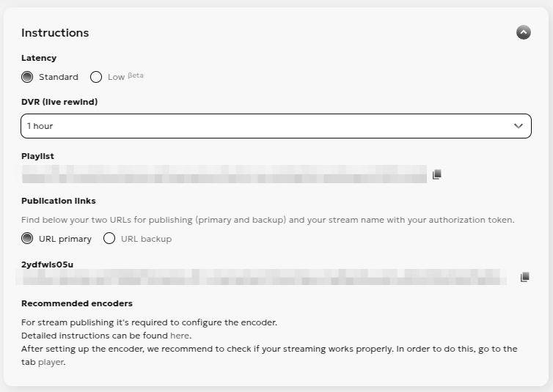Click the Publication links heading
The height and width of the screenshot is (392, 553).
pos(59,201)
